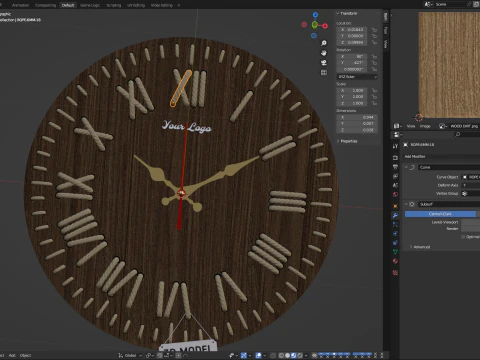Toggle snapping magnet in viewport header

160,355
